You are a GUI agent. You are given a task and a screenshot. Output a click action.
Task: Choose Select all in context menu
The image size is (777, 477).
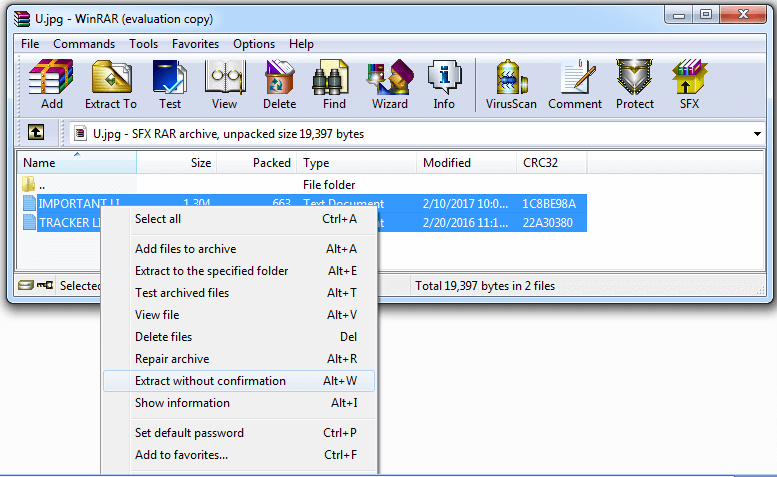pyautogui.click(x=239, y=219)
